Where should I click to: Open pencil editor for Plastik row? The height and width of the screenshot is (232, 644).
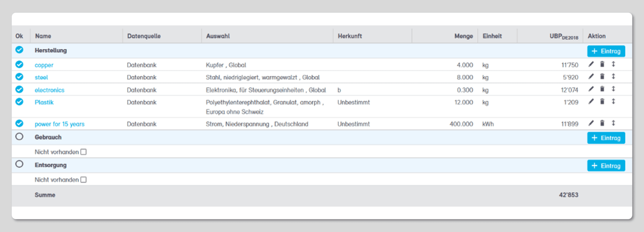point(591,102)
